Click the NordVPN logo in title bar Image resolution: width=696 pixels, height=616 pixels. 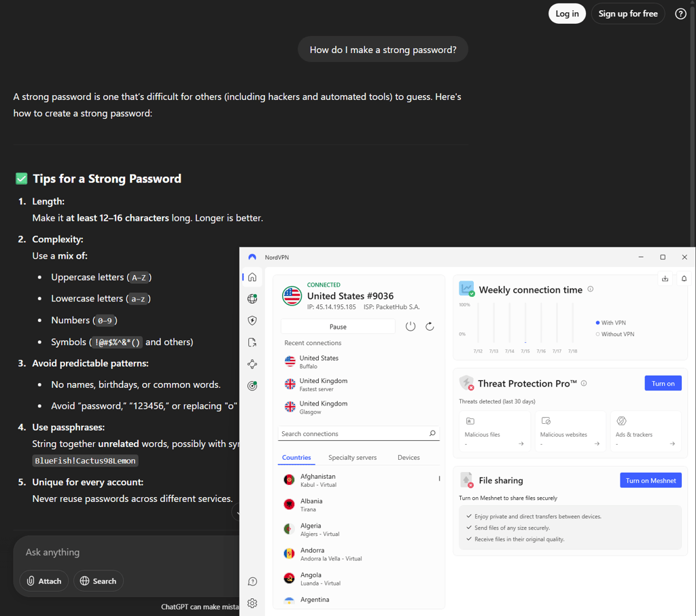[x=252, y=257]
